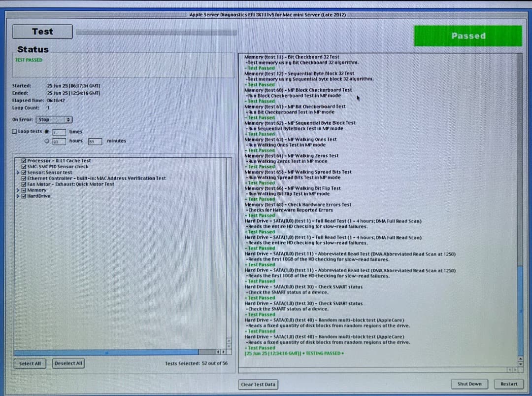Click the Restart button
Screen dimensions: 532x396
(509, 384)
